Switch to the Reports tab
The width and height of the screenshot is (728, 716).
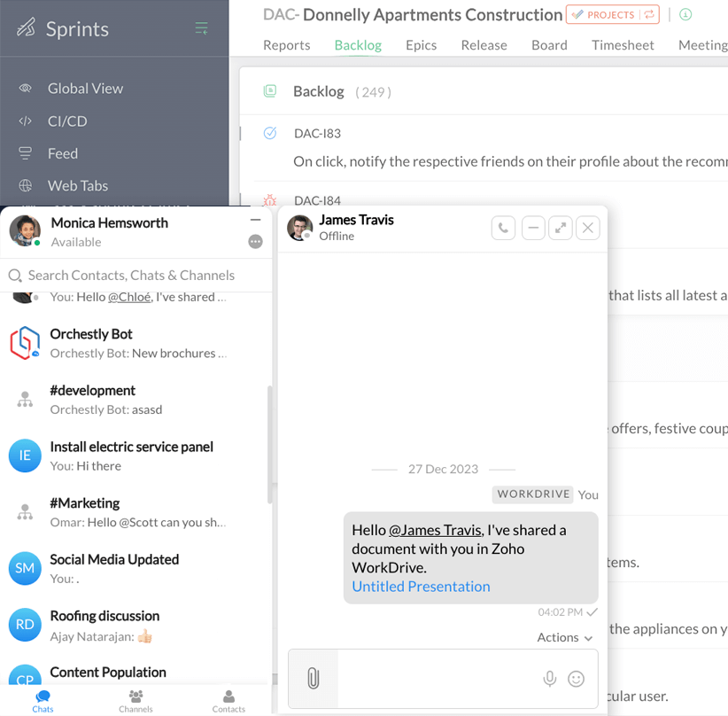286,45
